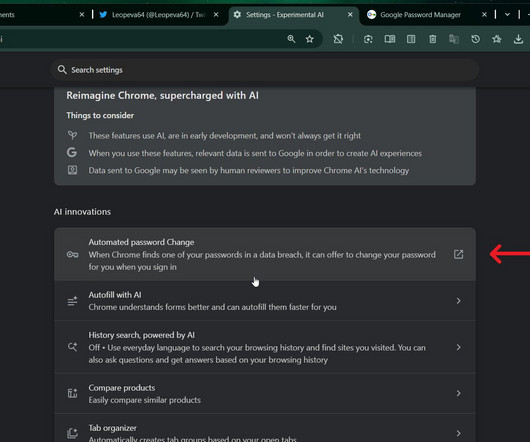Bookmark this page with the star icon
Image resolution: width=530 pixels, height=442 pixels.
(x=310, y=39)
